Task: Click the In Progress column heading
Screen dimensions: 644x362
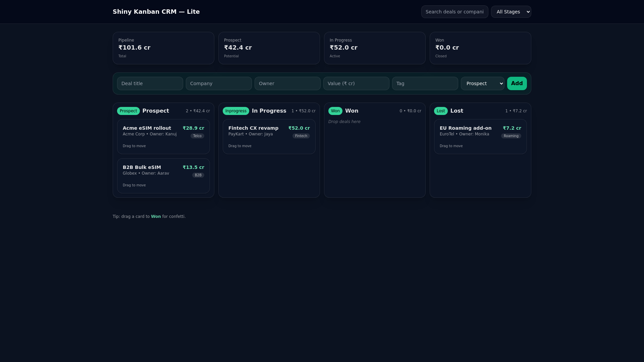Action: pyautogui.click(x=269, y=111)
